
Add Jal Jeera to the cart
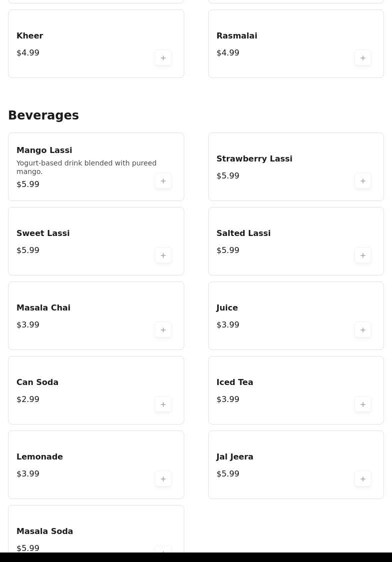click(363, 479)
